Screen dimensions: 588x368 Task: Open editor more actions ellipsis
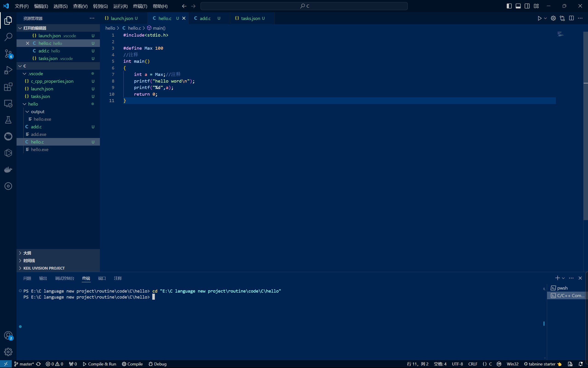[580, 18]
